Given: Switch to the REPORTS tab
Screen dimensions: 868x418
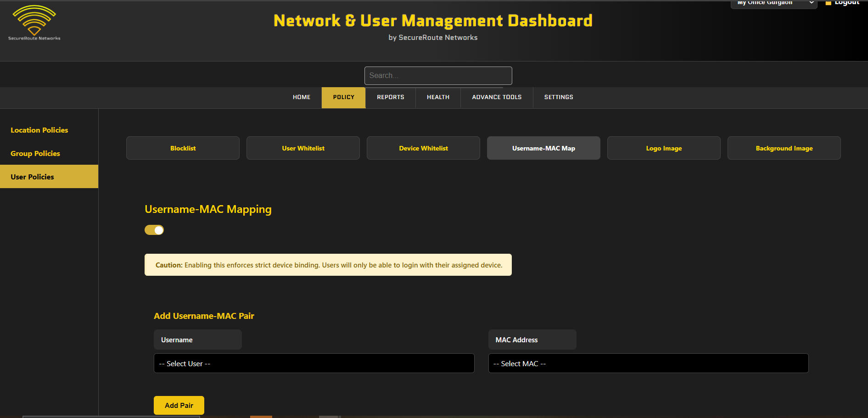Looking at the screenshot, I should point(390,97).
